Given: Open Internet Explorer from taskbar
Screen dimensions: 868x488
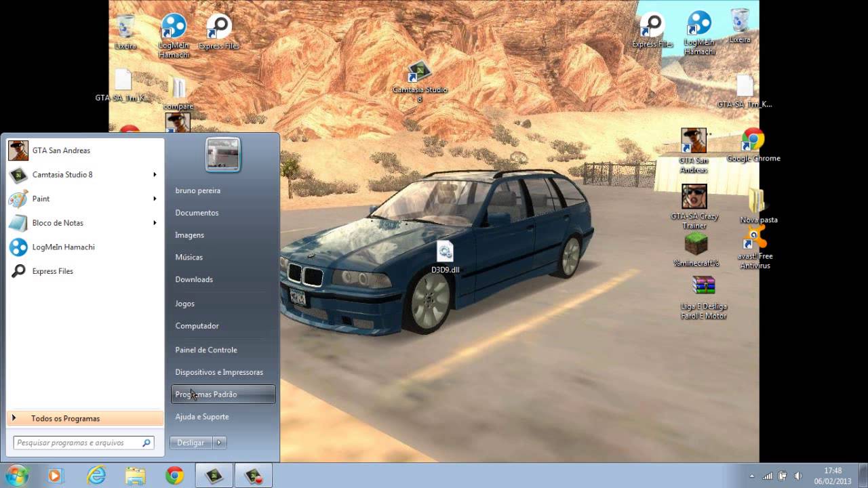Looking at the screenshot, I should (96, 476).
